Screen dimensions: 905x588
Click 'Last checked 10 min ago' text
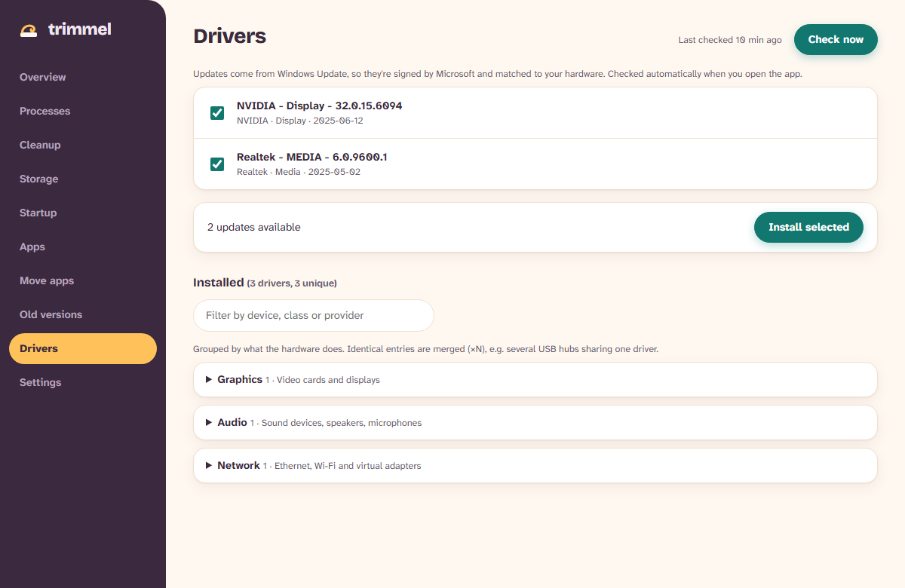point(730,40)
